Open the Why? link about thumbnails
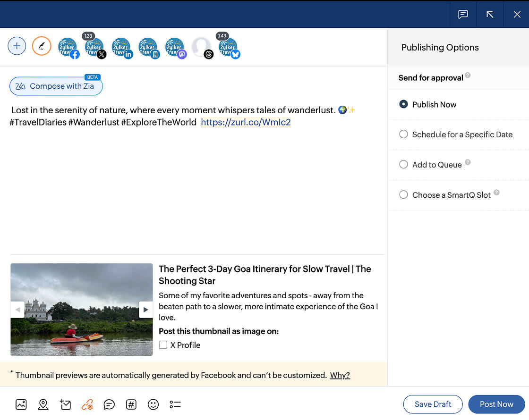The image size is (529, 420). (340, 375)
